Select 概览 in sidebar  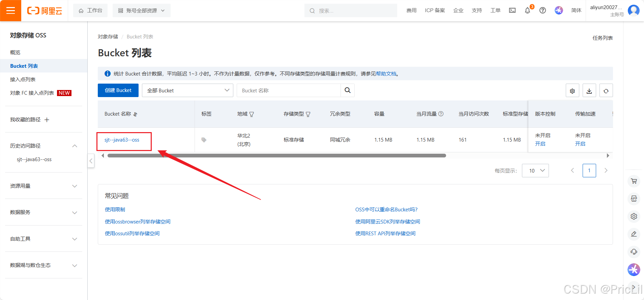[15, 52]
